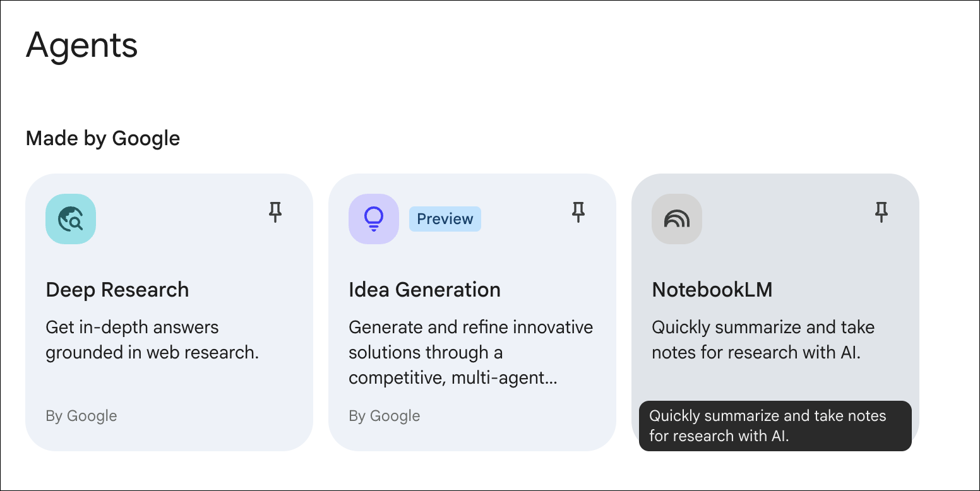Click the 'Made by Google' section heading
Viewport: 980px width, 491px height.
click(x=103, y=138)
